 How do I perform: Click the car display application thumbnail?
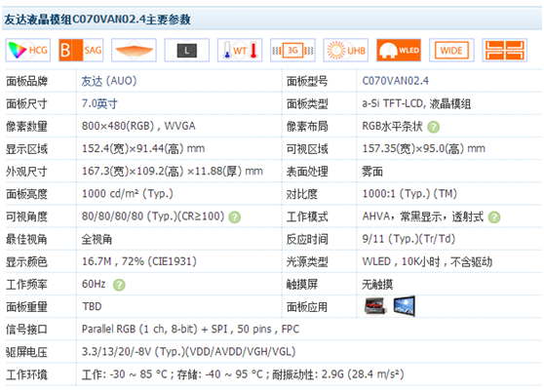[375, 306]
